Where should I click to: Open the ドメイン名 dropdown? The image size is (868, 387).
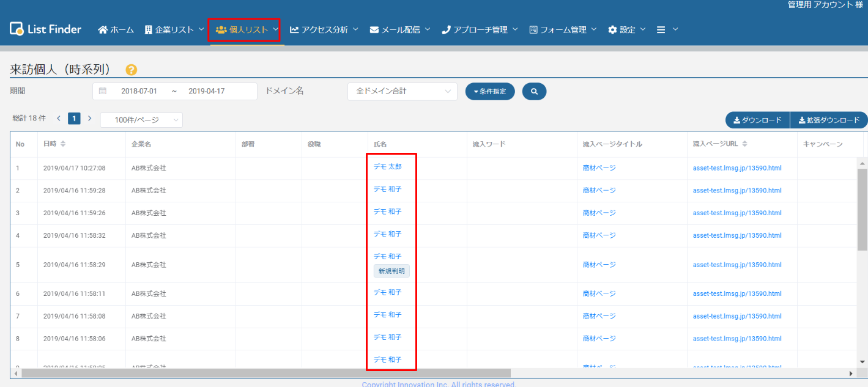[x=402, y=91]
